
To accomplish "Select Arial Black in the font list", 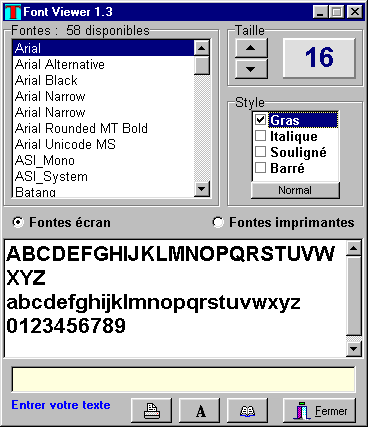I will (103, 80).
